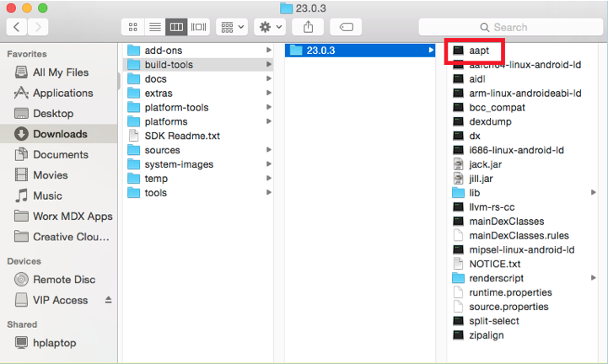Select the 23.0.3 folder in the middle column
The width and height of the screenshot is (608, 364).
point(360,51)
